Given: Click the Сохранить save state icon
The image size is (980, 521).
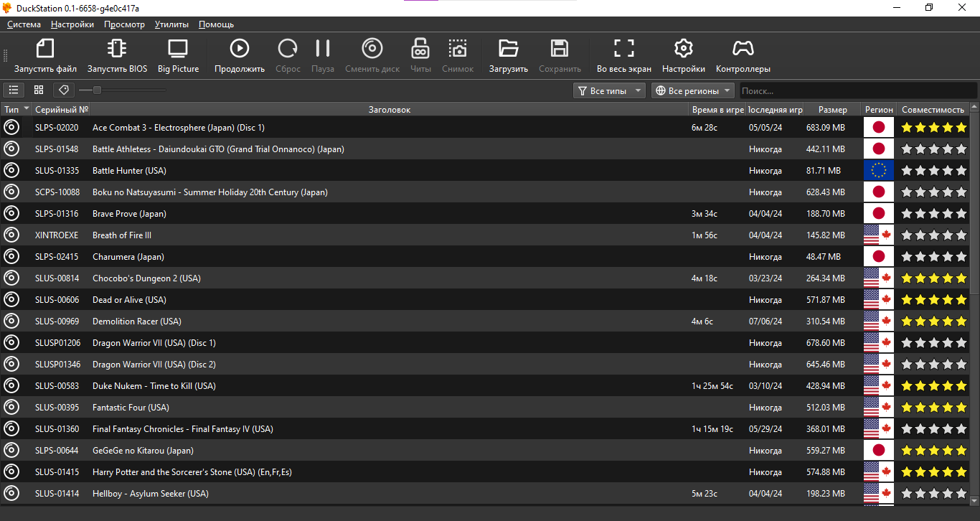Looking at the screenshot, I should point(560,49).
